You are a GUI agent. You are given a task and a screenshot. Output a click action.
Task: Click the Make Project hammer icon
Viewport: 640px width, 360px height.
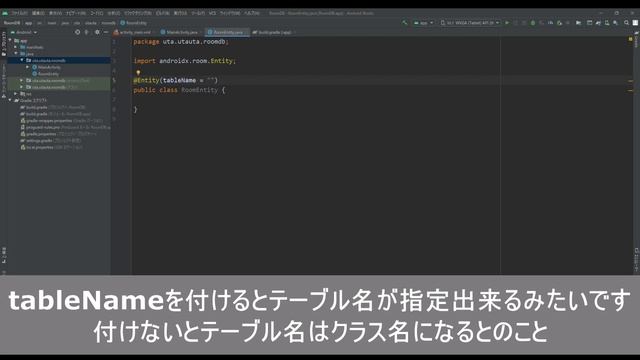tap(404, 23)
